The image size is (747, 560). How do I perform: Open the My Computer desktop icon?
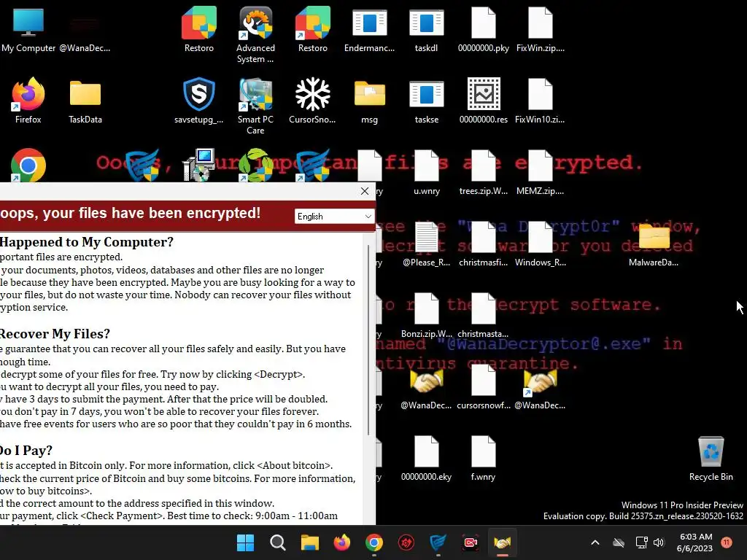tap(28, 30)
